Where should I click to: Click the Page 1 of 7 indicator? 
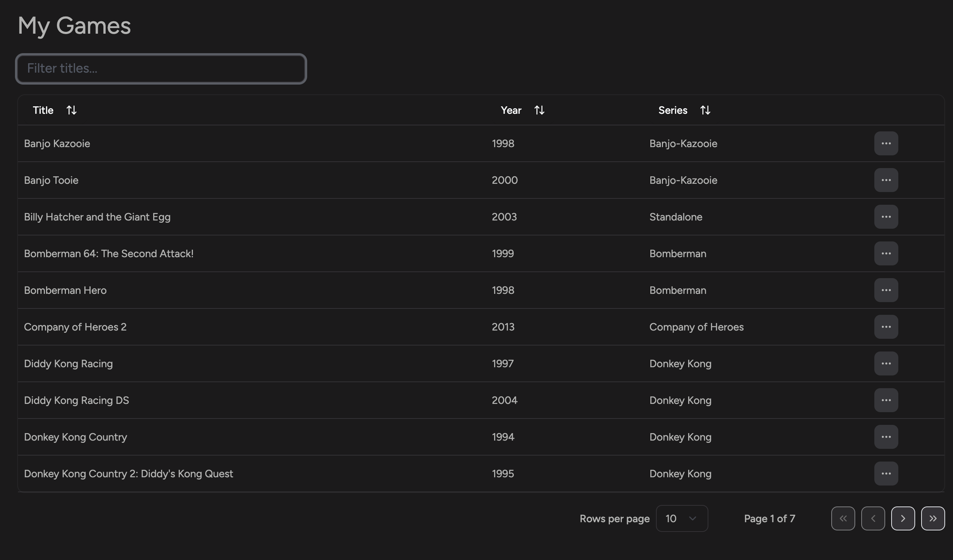coord(769,518)
